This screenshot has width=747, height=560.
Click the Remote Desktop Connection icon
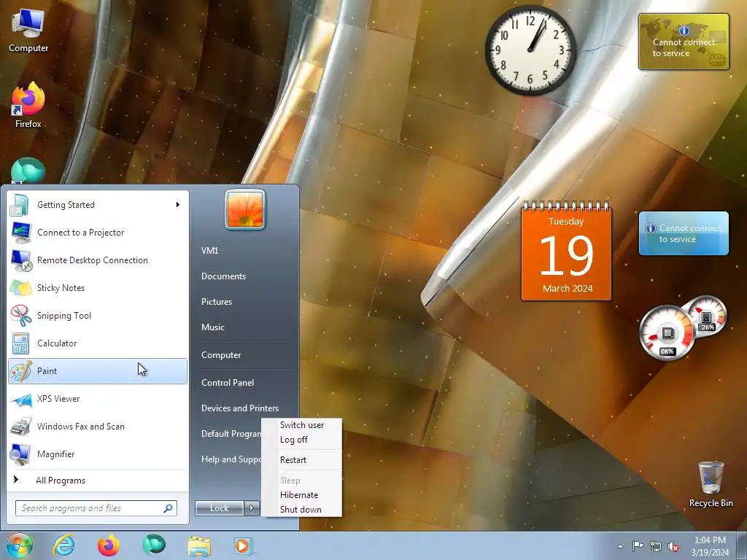[x=20, y=260]
